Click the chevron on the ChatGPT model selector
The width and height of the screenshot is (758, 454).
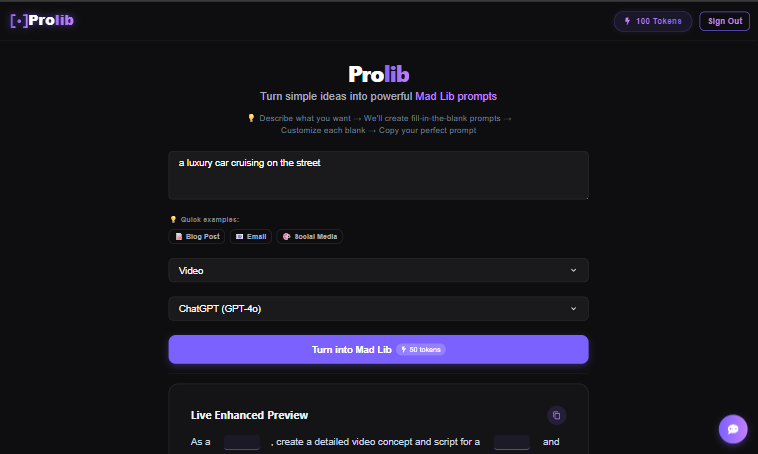pos(573,308)
